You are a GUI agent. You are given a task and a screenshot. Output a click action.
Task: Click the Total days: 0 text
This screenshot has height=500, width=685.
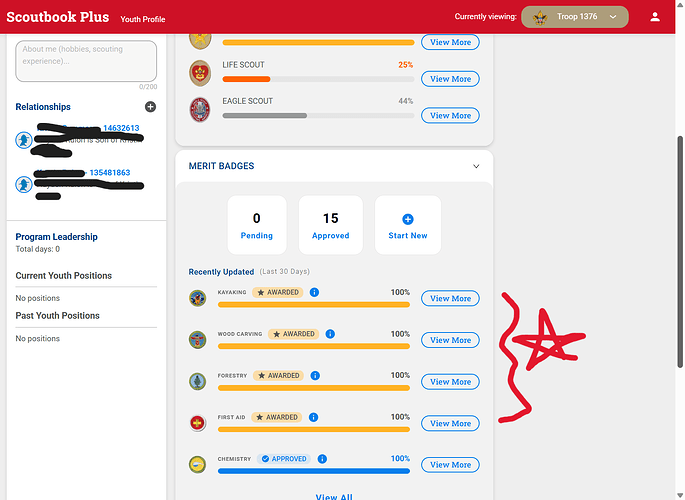click(38, 249)
